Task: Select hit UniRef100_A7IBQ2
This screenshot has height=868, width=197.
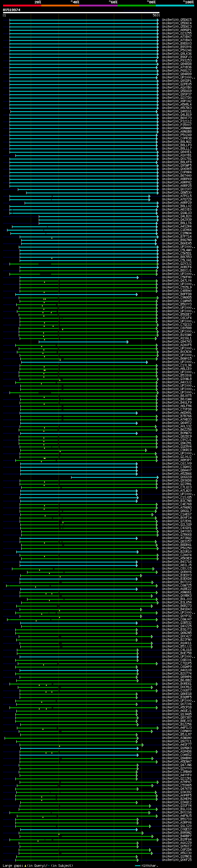Action: pyautogui.click(x=177, y=538)
